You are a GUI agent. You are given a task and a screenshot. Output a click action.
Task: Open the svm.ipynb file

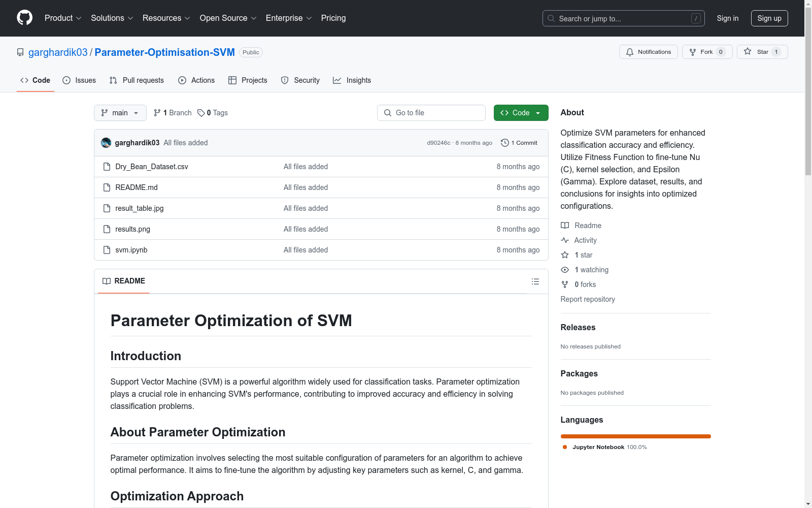(x=131, y=250)
